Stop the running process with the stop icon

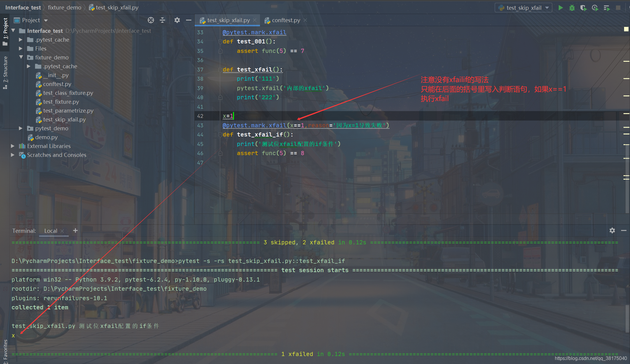pos(618,8)
